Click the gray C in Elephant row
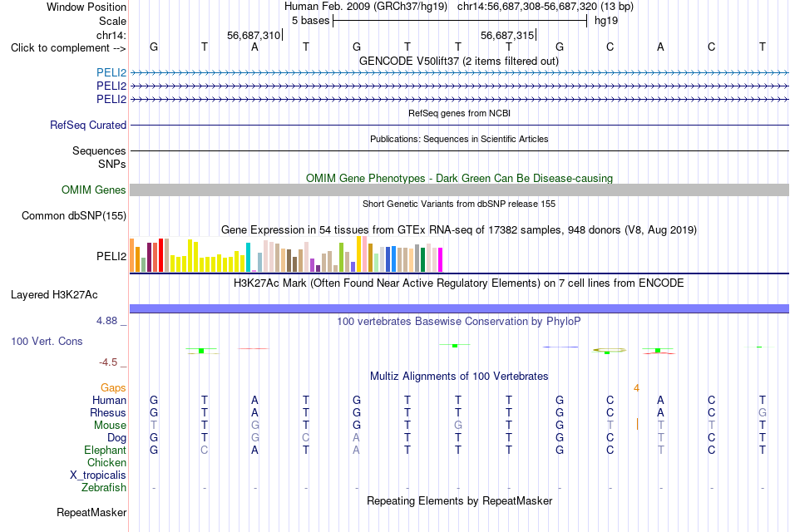Image resolution: width=790 pixels, height=532 pixels. pyautogui.click(x=204, y=450)
